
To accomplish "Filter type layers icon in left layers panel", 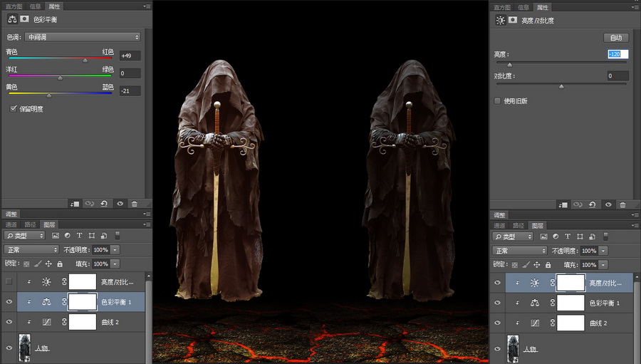I will (x=79, y=236).
